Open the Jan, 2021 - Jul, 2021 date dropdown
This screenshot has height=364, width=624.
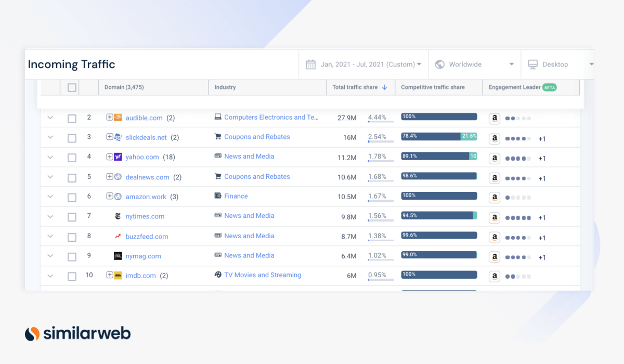point(371,64)
